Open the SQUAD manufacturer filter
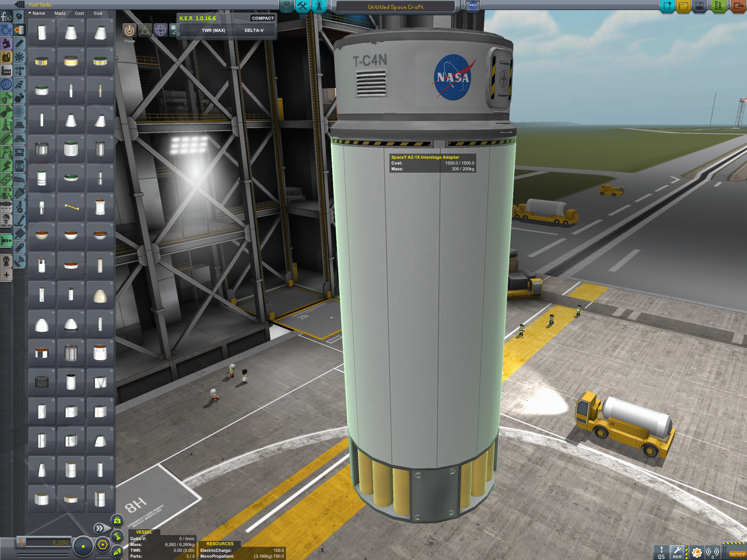 point(6,220)
